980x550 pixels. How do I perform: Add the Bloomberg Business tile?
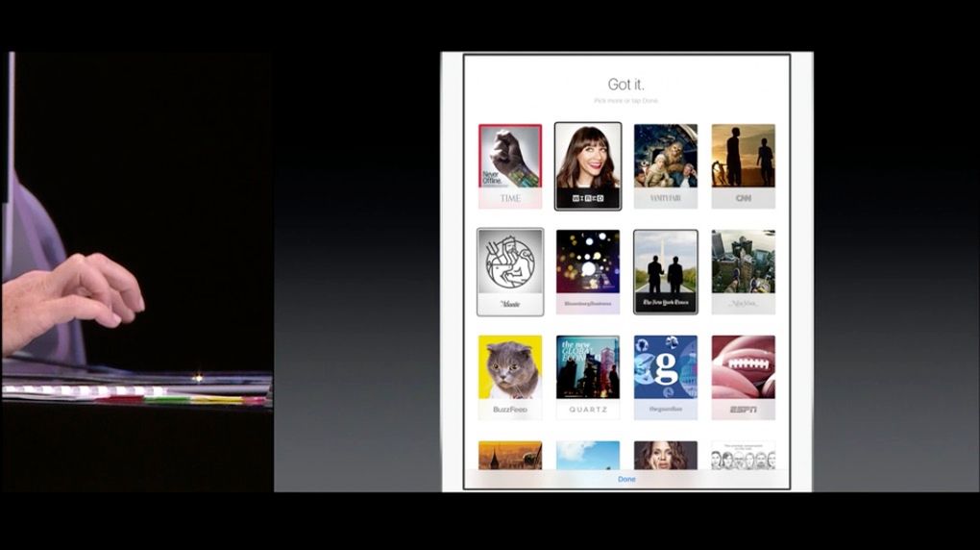point(587,272)
